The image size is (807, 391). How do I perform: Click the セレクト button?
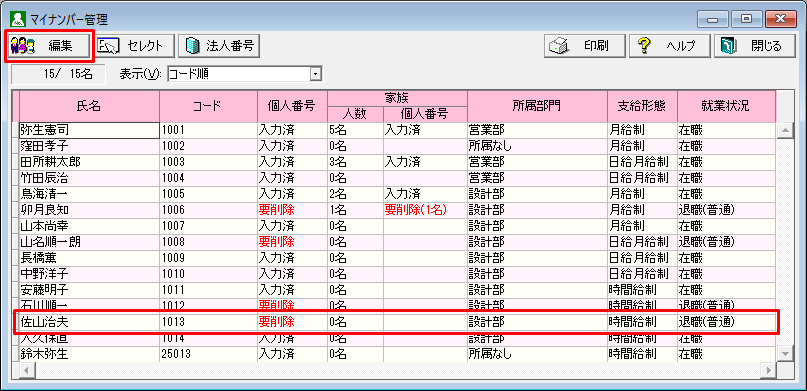click(x=135, y=46)
